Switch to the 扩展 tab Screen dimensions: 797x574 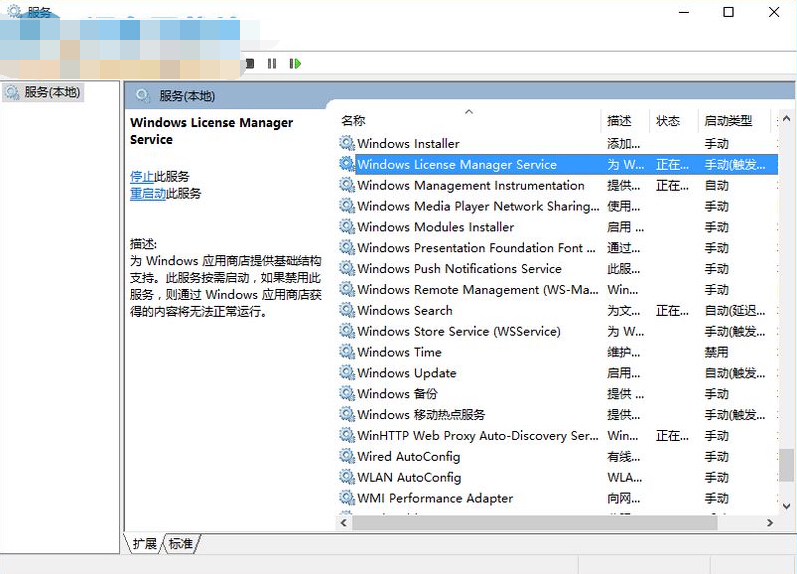pos(145,544)
